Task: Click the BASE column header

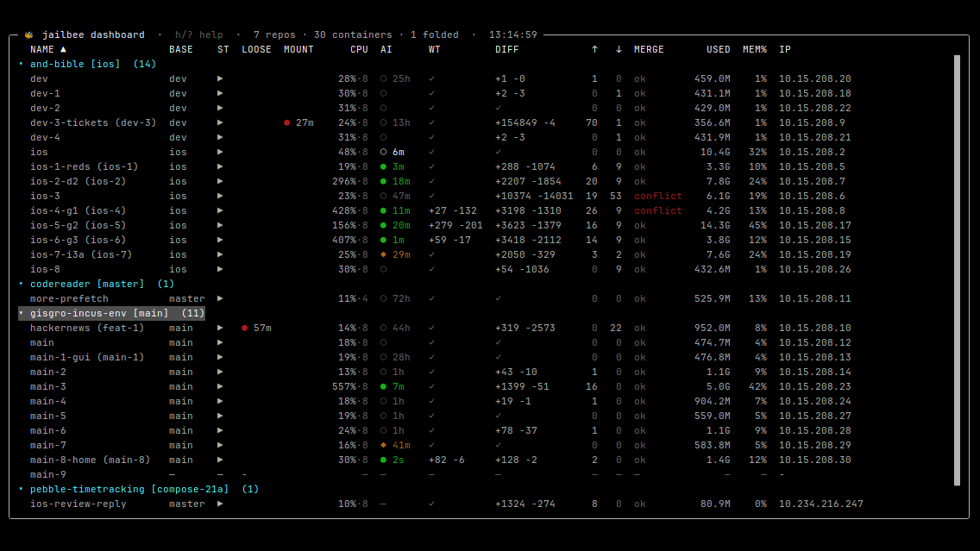Action: coord(181,49)
